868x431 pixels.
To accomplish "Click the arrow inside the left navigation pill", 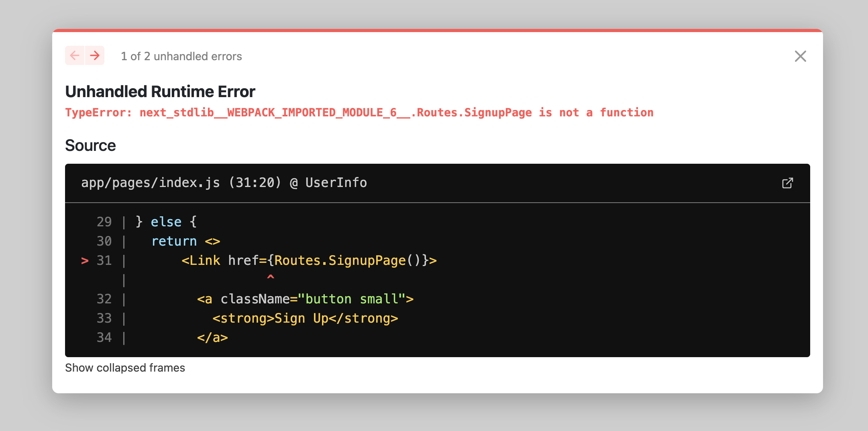I will click(x=74, y=56).
